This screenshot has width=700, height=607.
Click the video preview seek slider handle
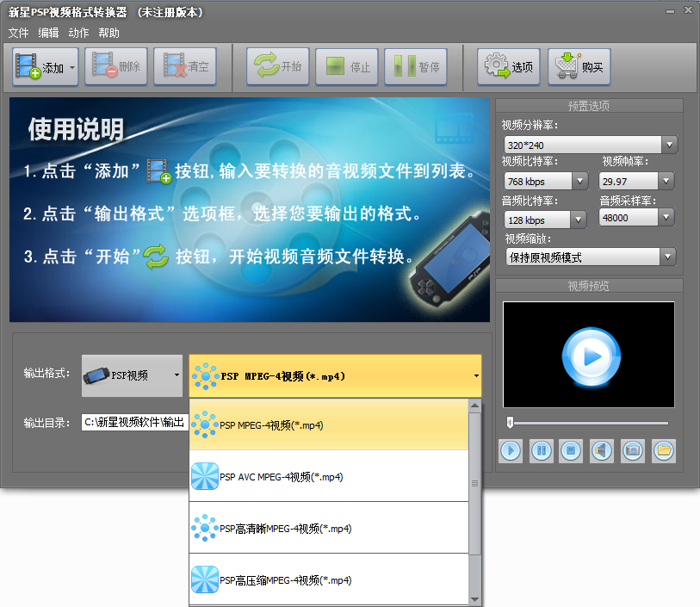pyautogui.click(x=510, y=422)
